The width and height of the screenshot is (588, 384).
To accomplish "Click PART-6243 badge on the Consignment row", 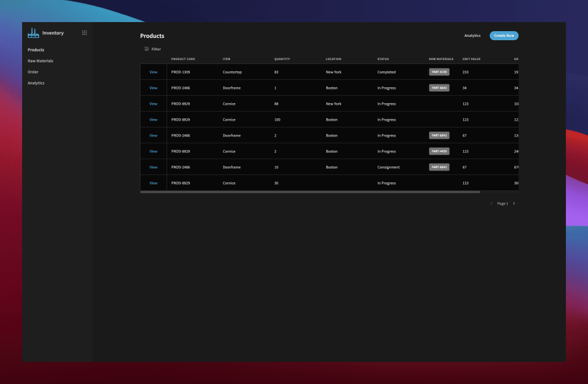I will coord(440,167).
